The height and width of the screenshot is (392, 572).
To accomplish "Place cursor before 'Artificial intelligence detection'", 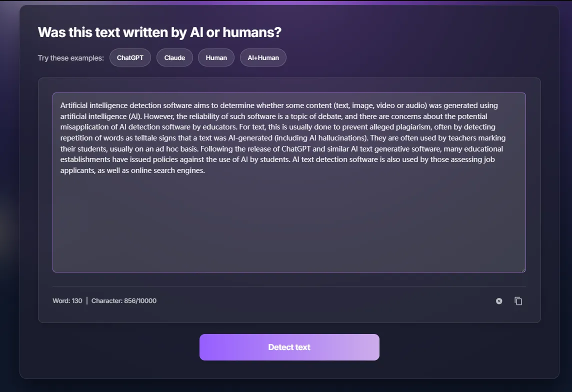I will point(60,105).
